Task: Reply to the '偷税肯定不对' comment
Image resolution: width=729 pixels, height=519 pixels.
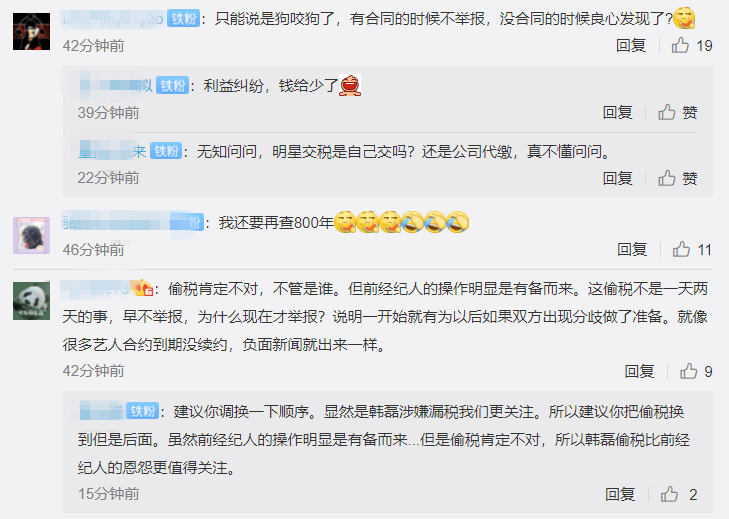Action: [639, 371]
